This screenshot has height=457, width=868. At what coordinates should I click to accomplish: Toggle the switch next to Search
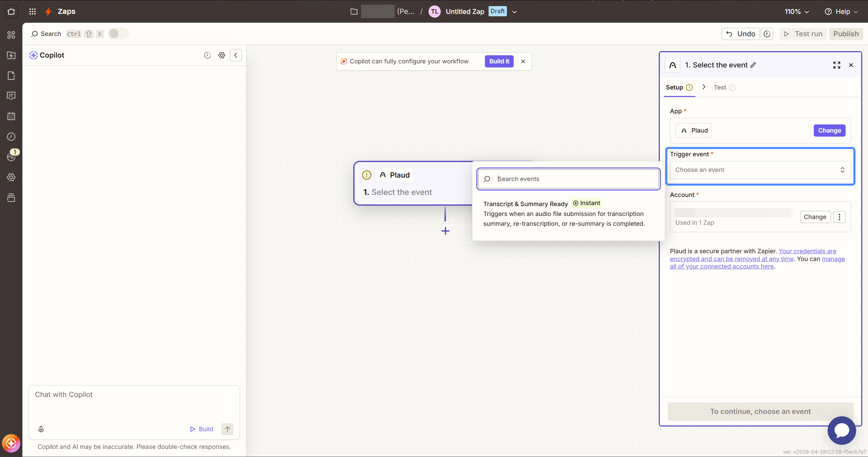[118, 34]
